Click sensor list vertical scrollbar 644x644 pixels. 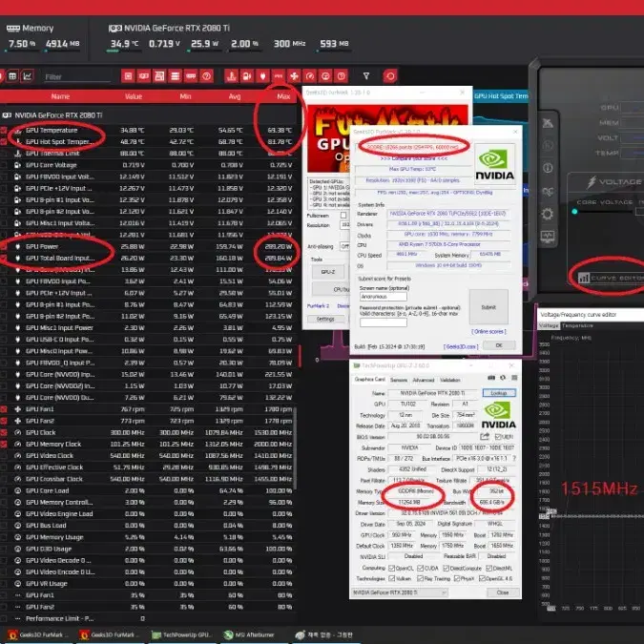pos(295,447)
